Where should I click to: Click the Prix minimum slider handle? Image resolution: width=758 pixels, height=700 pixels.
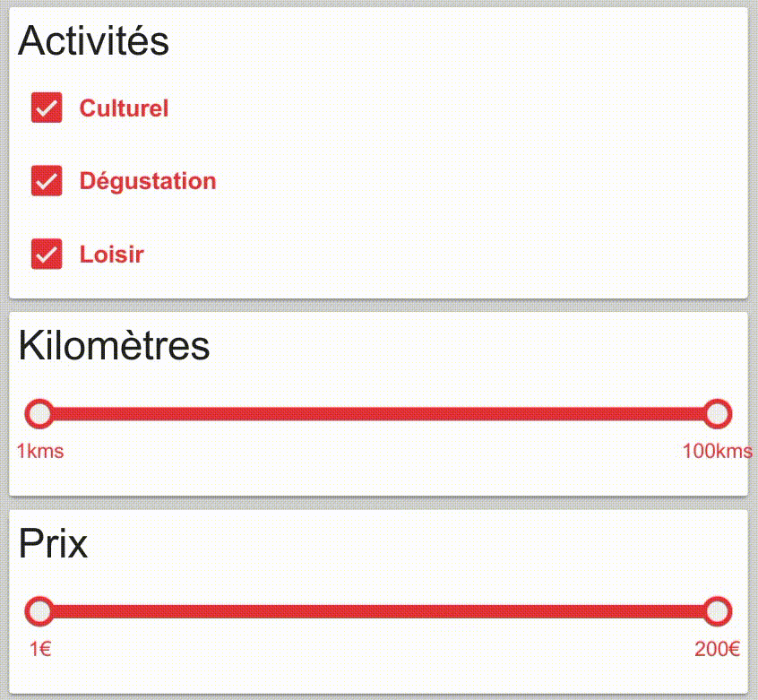point(39,612)
